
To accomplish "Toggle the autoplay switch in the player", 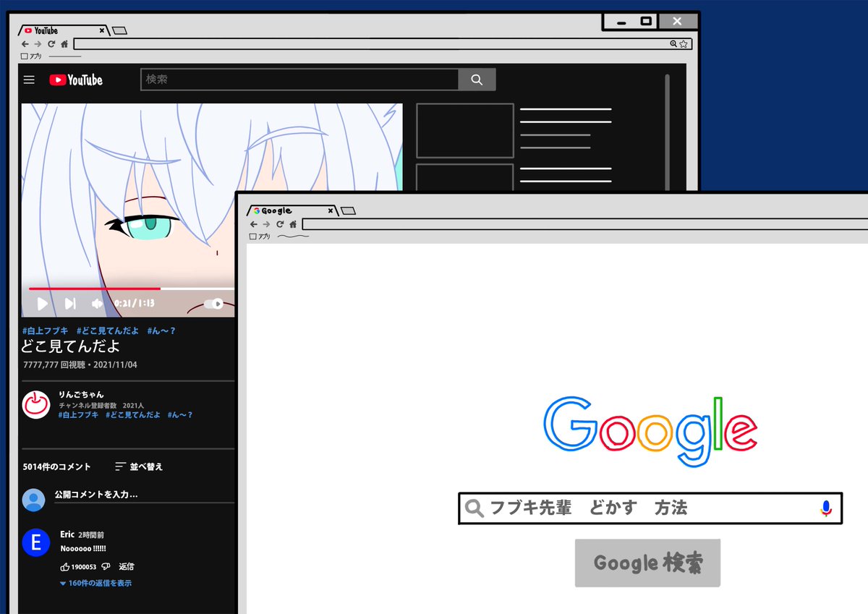I will pos(213,304).
